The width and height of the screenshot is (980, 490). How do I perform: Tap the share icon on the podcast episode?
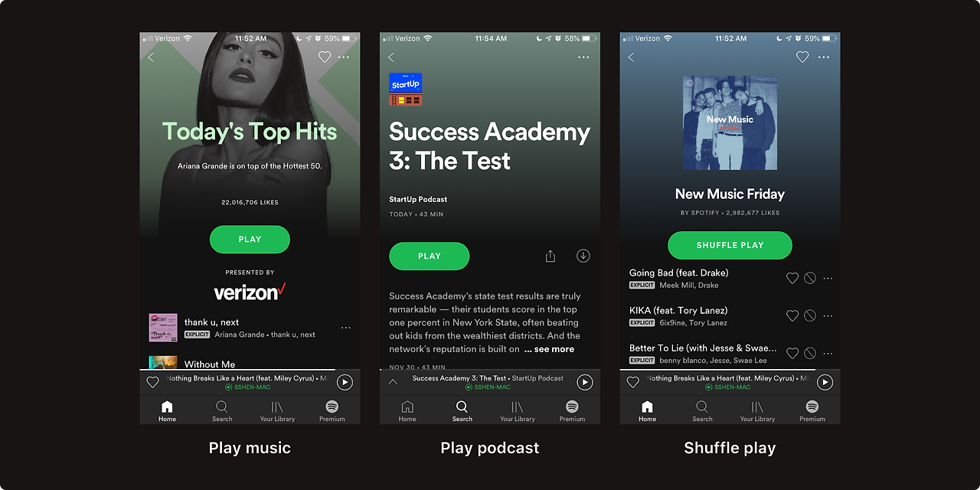tap(550, 256)
